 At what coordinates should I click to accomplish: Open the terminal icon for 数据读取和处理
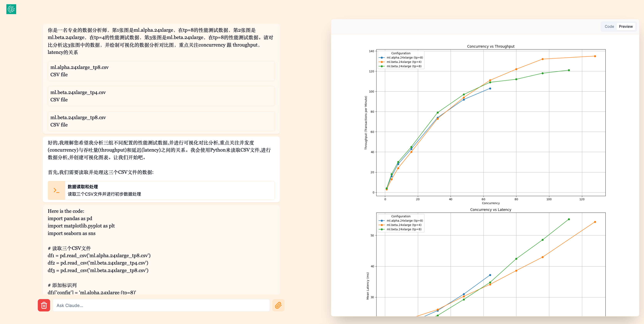point(56,190)
